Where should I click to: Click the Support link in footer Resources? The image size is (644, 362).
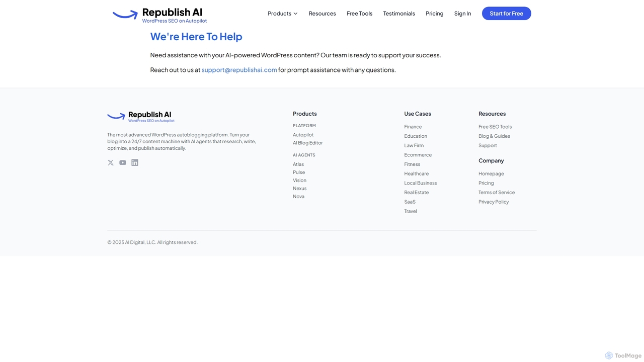pos(488,146)
